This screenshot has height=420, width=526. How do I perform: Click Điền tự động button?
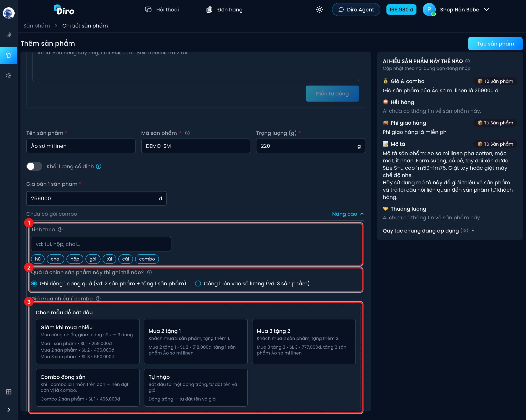pyautogui.click(x=332, y=94)
